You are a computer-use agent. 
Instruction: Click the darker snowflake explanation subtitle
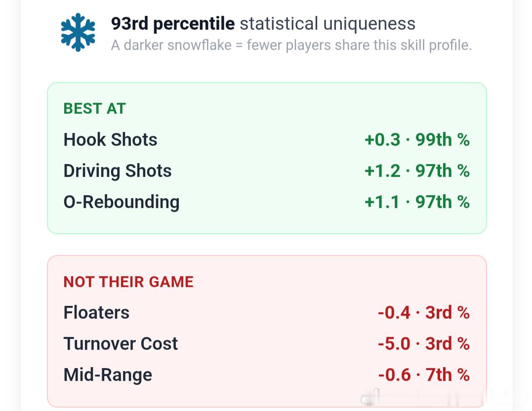click(291, 45)
